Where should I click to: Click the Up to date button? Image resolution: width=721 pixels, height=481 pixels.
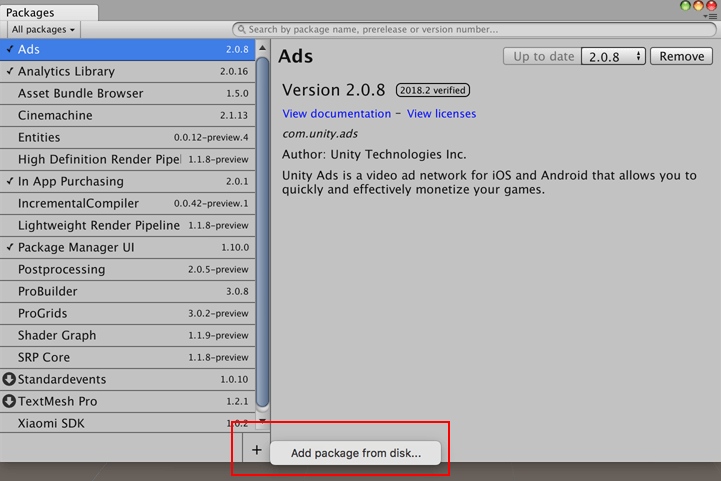tap(543, 56)
